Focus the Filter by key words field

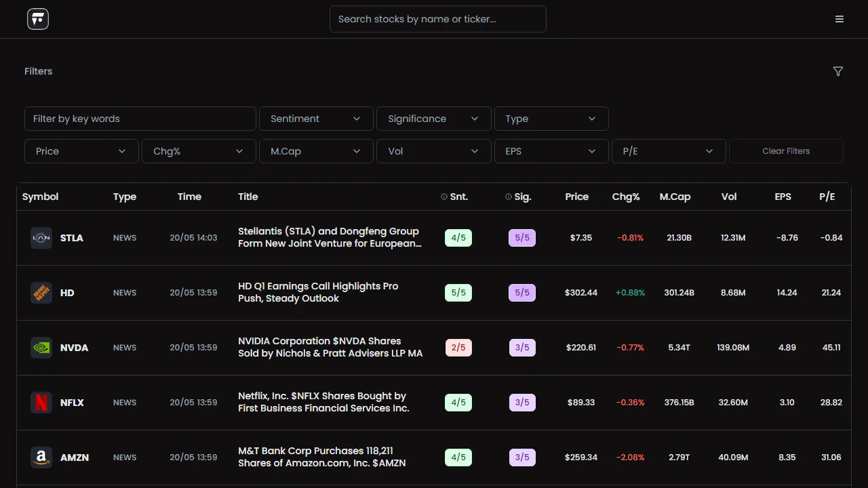pyautogui.click(x=140, y=119)
